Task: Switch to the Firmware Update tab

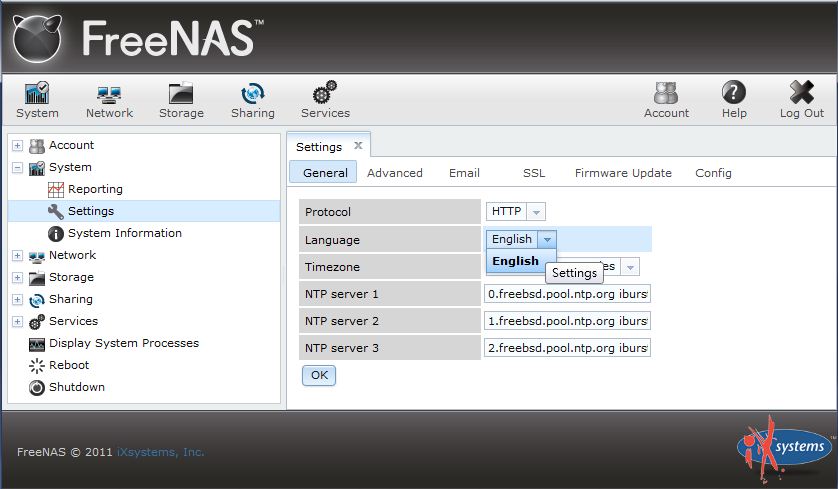Action: coord(623,173)
